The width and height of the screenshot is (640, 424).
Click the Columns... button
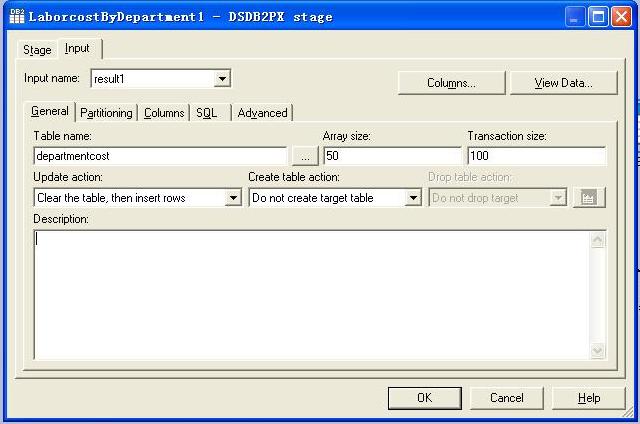pyautogui.click(x=451, y=83)
